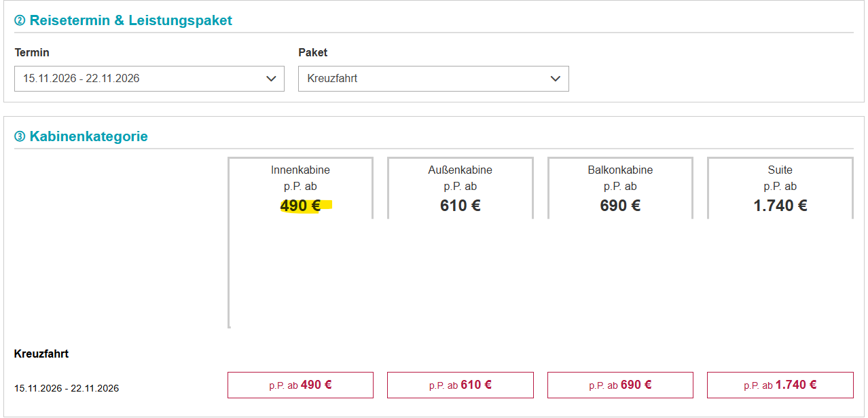Click the Kreuzfahrt row label
This screenshot has width=868, height=418.
41,354
